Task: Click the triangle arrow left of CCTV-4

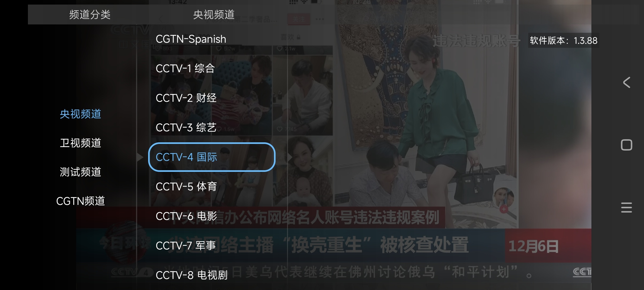Action: click(x=140, y=157)
